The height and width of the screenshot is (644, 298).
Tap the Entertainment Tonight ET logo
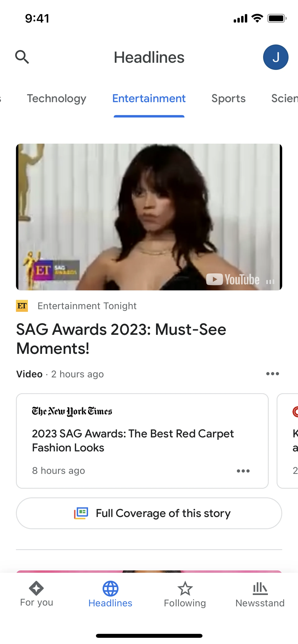pos(22,306)
